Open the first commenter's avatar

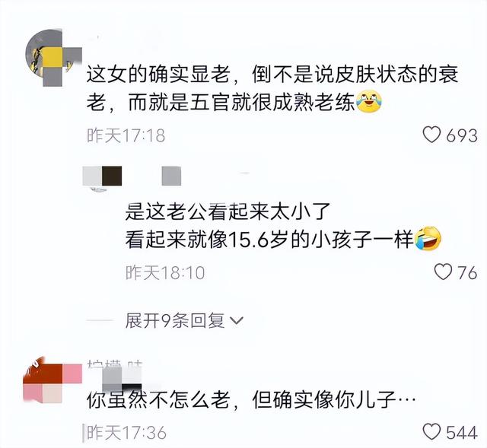[x=53, y=58]
